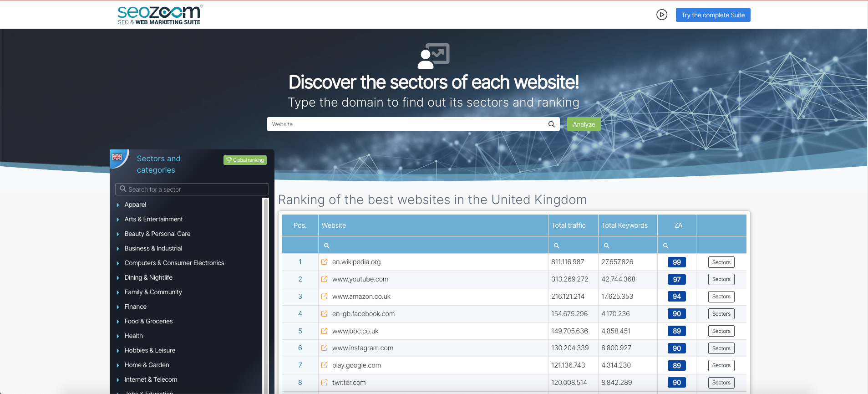868x394 pixels.
Task: Open external link icon for www.youtube.com
Action: (324, 279)
